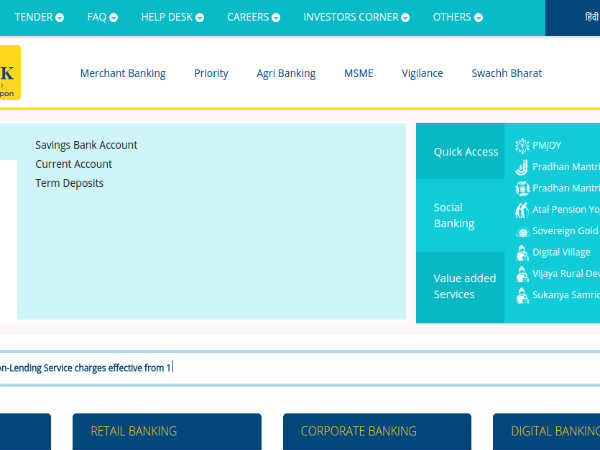
Task: Click the PMJDY scheme icon
Action: click(x=522, y=146)
